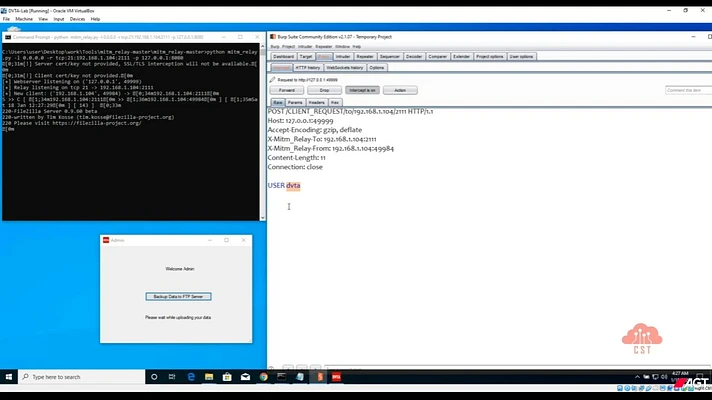Open the Sequencer tab in Burp
Viewport: 712px width, 400px height.
pyautogui.click(x=390, y=57)
